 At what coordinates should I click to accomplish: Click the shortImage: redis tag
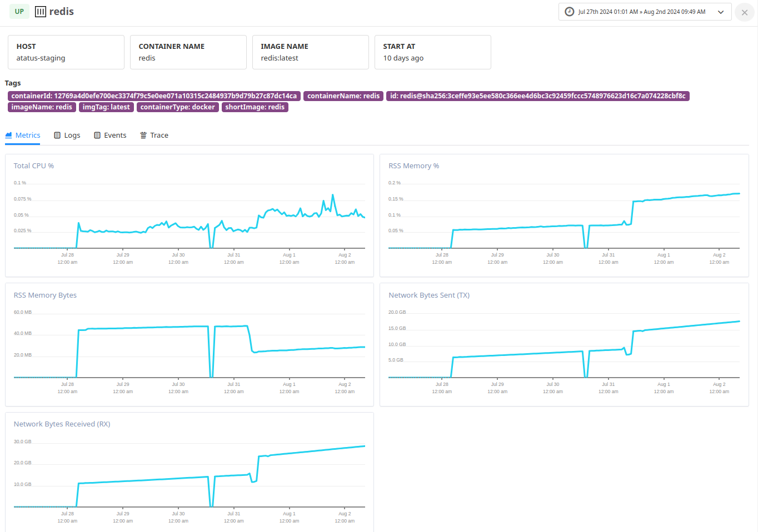point(255,107)
